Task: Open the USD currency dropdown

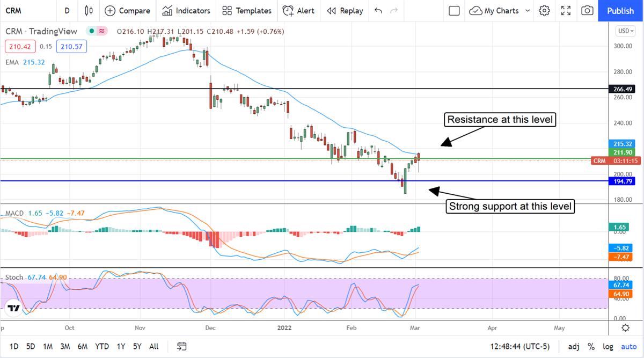Action: [625, 31]
